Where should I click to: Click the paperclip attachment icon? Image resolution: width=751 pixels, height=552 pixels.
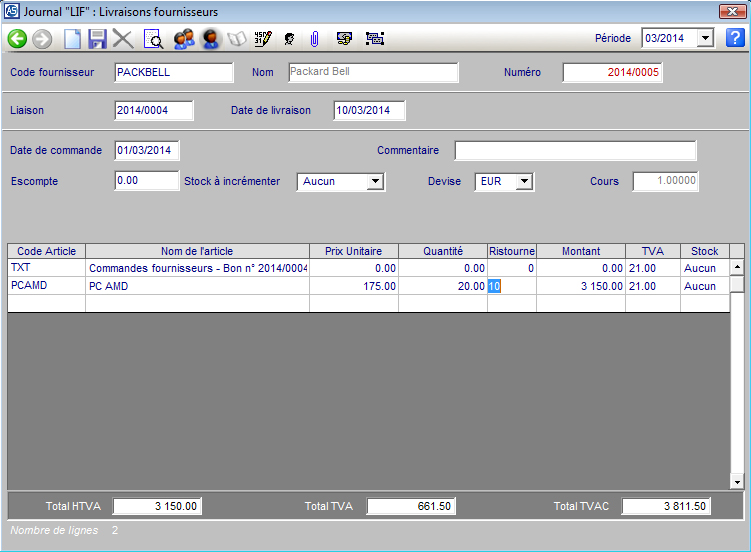click(314, 39)
